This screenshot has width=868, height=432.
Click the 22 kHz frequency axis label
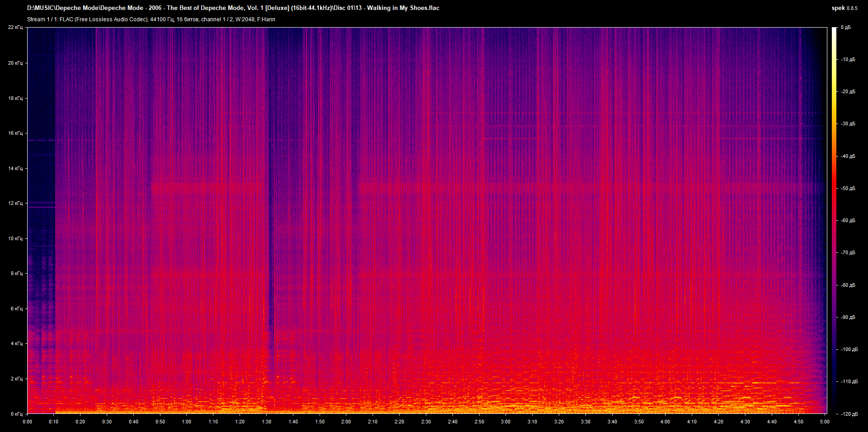[15, 28]
